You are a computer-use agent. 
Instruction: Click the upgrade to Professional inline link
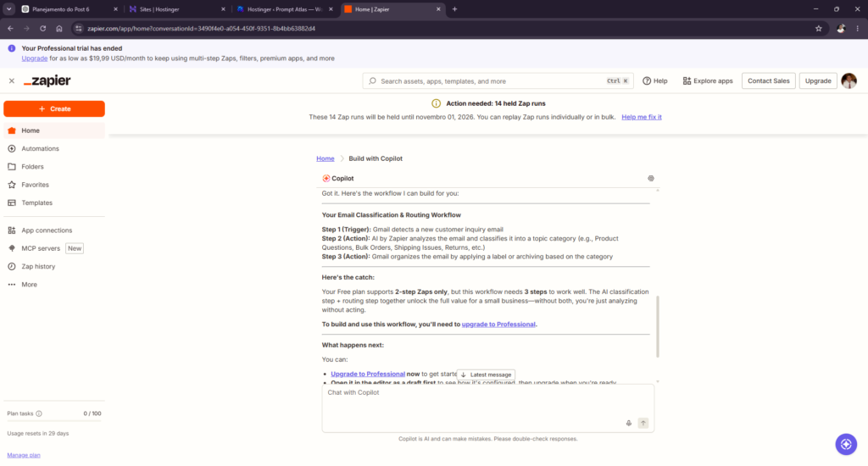tap(498, 325)
